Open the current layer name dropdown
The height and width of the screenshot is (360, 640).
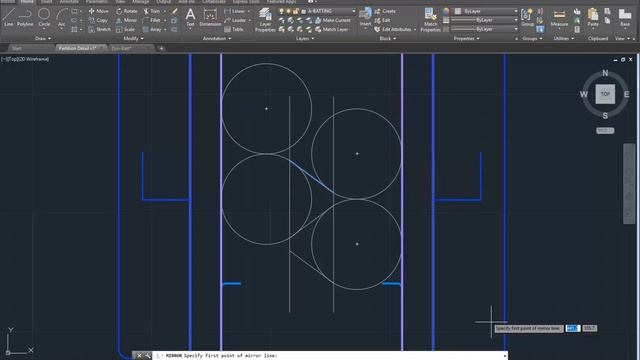[331, 11]
